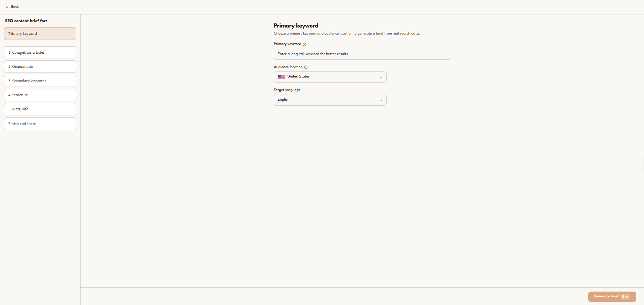Screen dimensions: 644x305
Task: Click the Target language label
Action: [287, 90]
